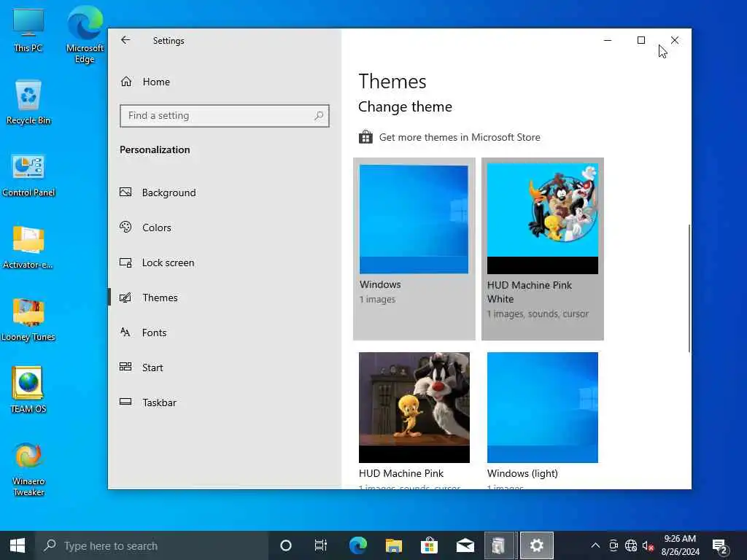Viewport: 747px width, 560px height.
Task: Open File Explorer from taskbar
Action: [393, 545]
